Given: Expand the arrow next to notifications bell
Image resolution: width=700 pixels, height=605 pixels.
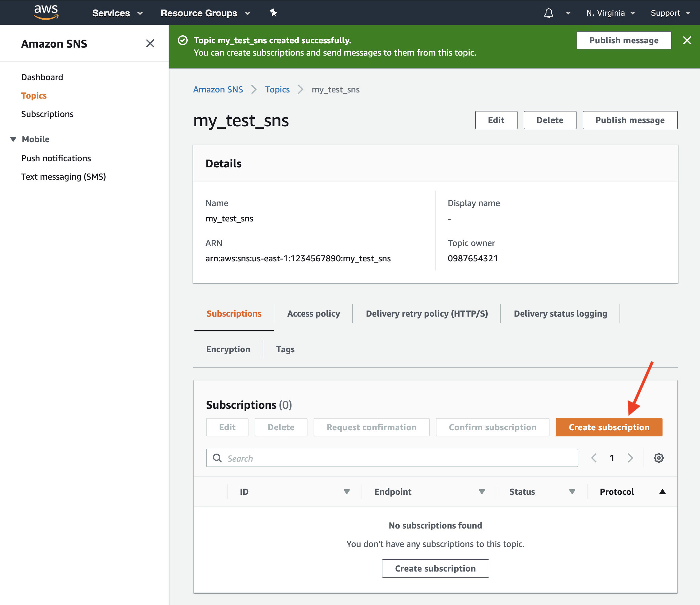Looking at the screenshot, I should pos(568,13).
